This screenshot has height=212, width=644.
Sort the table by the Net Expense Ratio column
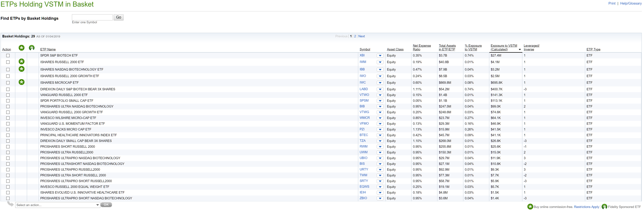422,47
